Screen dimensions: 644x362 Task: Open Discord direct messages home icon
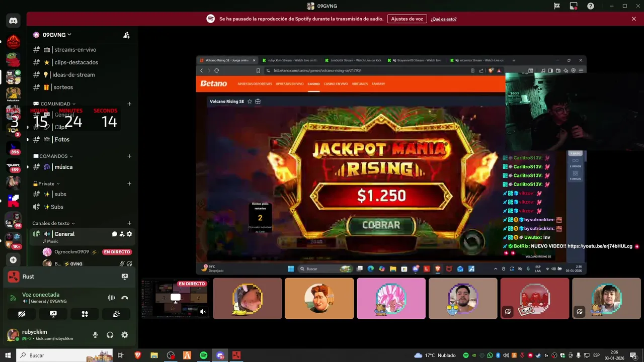point(13,21)
